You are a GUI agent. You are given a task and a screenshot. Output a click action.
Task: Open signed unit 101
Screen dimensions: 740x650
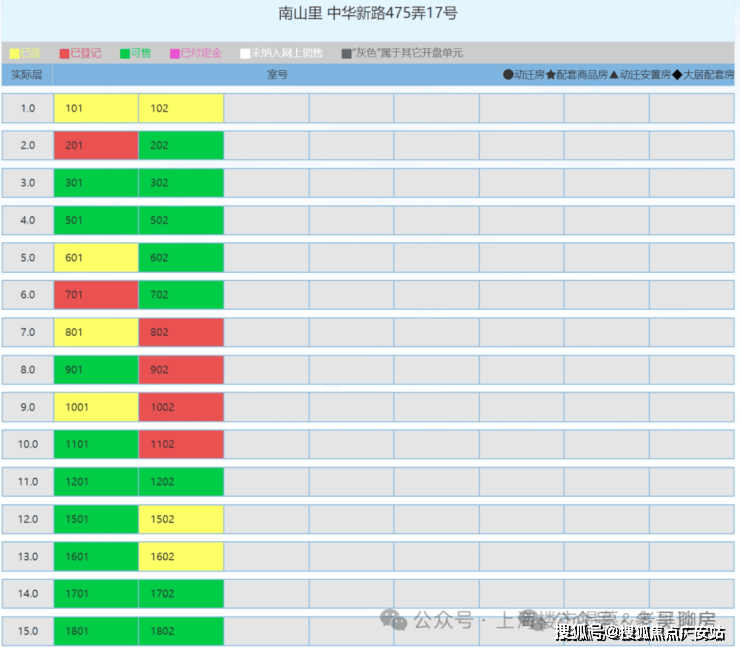coord(96,108)
